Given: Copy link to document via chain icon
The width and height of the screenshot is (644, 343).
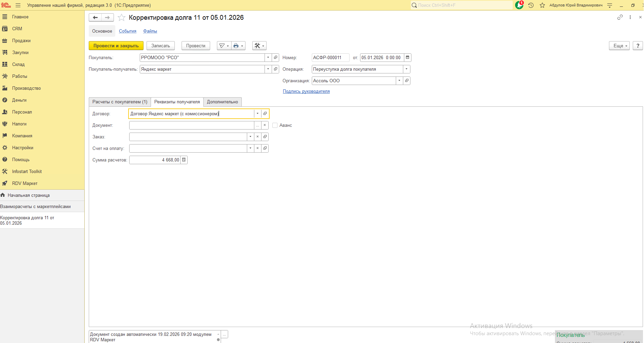Looking at the screenshot, I should [x=620, y=17].
